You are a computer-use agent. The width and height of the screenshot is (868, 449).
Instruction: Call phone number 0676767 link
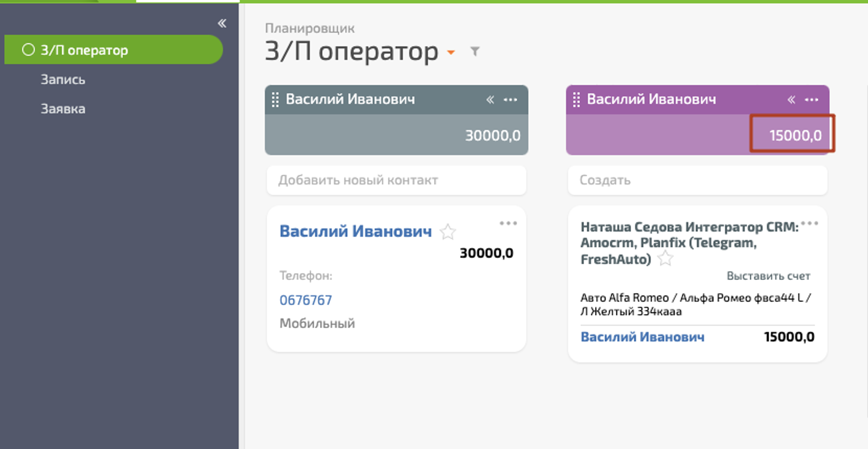pyautogui.click(x=305, y=300)
